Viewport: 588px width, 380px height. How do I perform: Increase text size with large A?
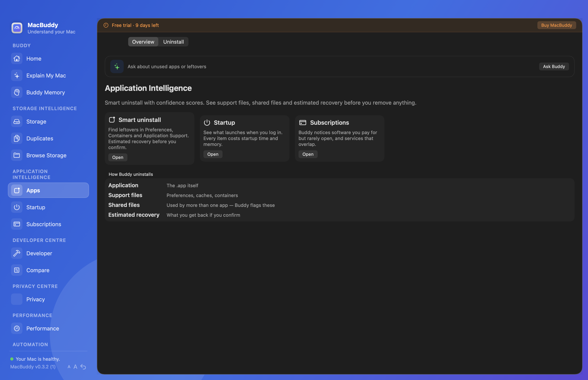[x=75, y=367]
